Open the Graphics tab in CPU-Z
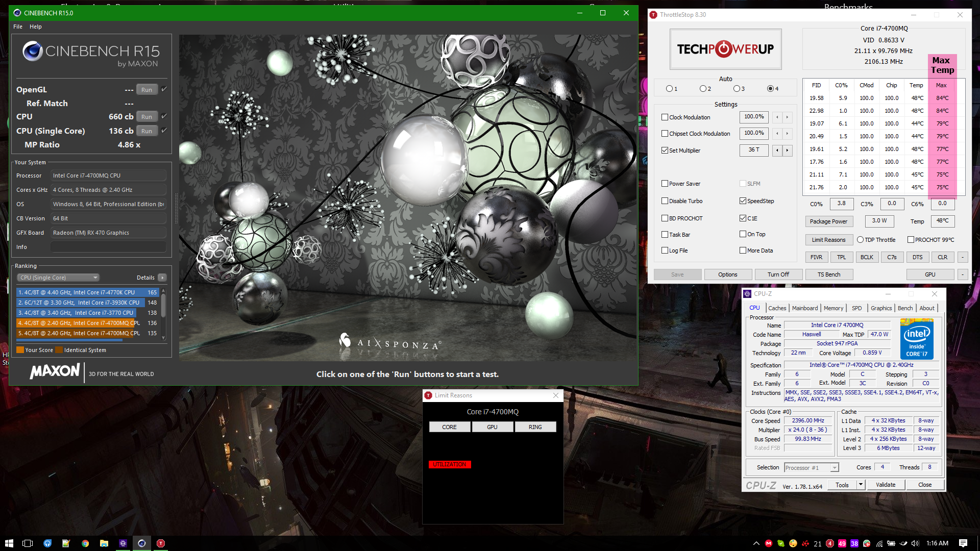 tap(881, 308)
